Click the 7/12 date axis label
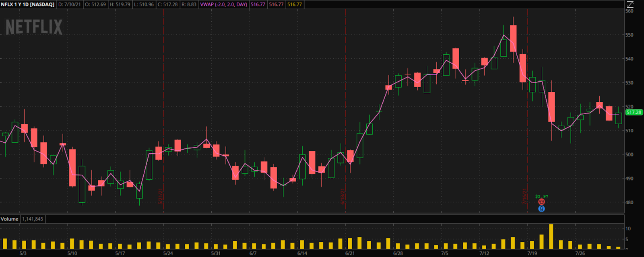 pos(484,253)
